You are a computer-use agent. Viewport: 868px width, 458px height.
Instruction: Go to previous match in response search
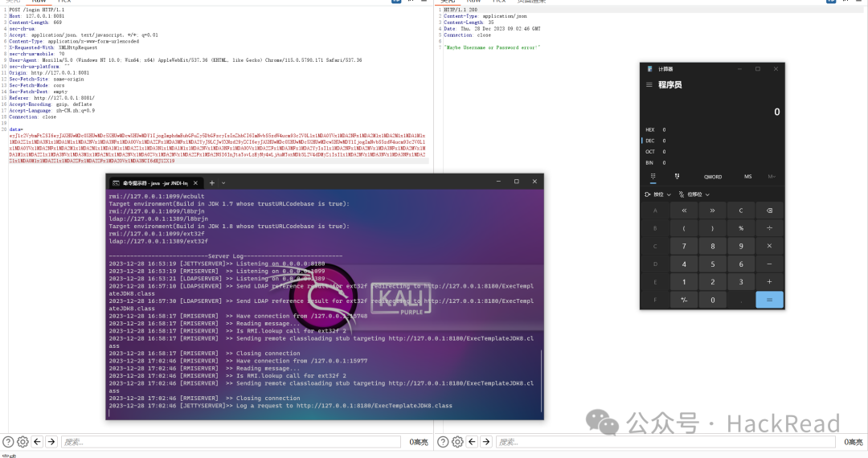click(x=472, y=441)
